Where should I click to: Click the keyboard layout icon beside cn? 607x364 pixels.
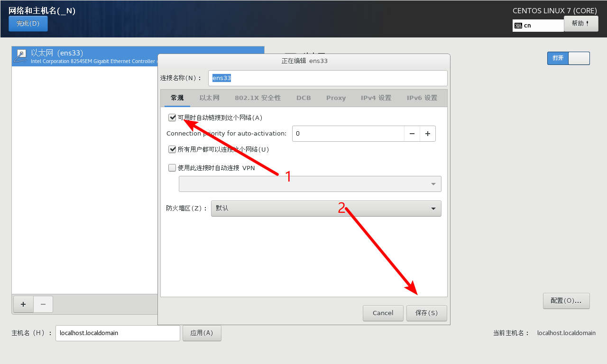[518, 26]
